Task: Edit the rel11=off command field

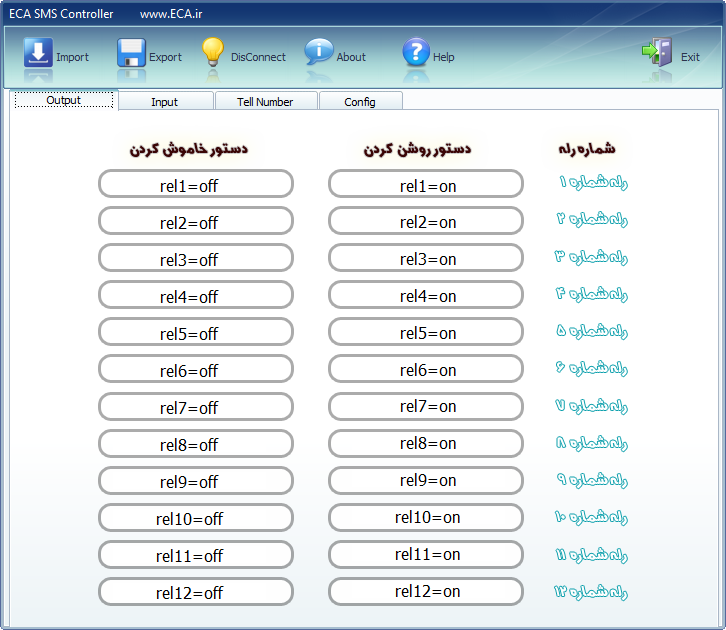Action: coord(195,555)
